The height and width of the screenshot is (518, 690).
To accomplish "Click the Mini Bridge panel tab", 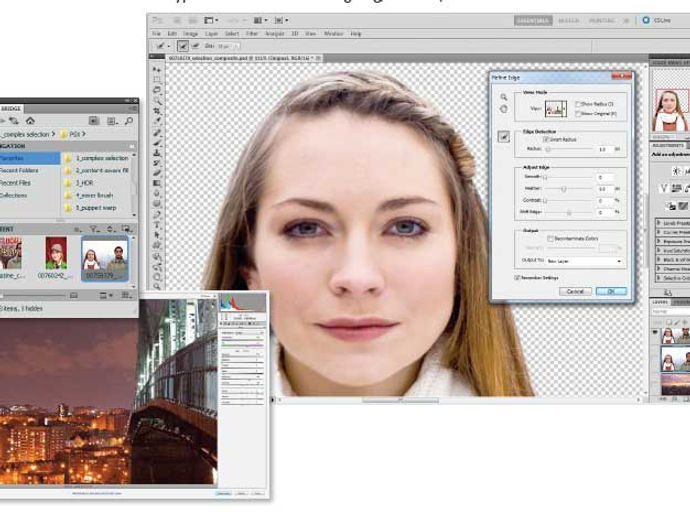I will [11, 108].
